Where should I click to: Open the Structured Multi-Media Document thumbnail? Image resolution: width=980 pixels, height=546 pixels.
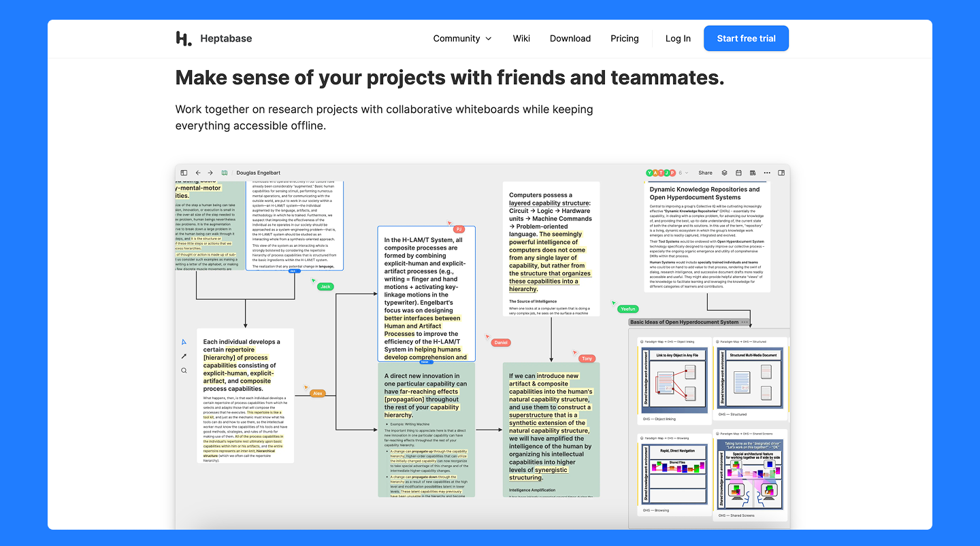[750, 379]
